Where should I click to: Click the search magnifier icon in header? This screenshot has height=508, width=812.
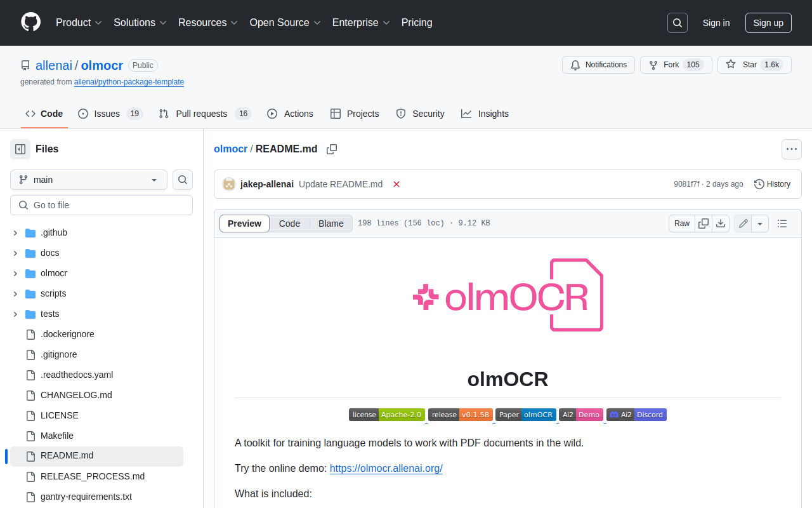pyautogui.click(x=678, y=23)
